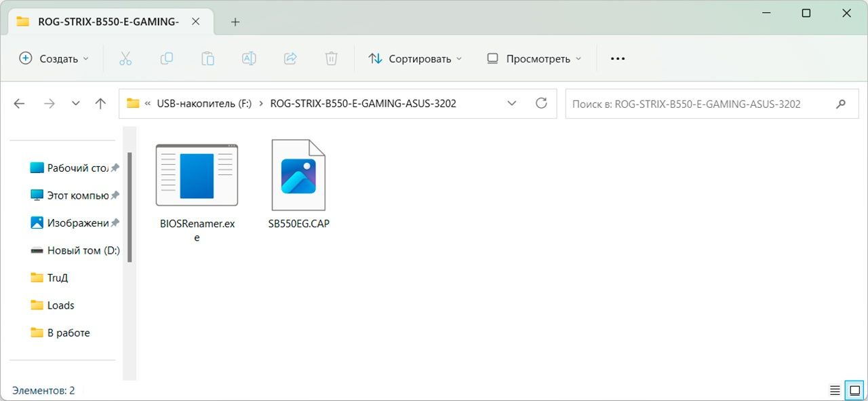Click the Paste clipboard icon

tap(208, 59)
